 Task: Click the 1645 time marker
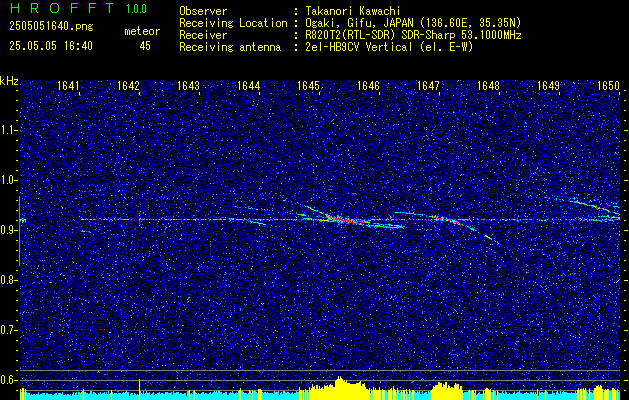[x=308, y=85]
